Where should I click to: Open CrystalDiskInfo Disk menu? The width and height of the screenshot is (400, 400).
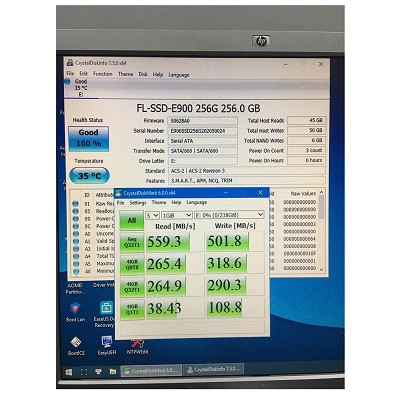tap(143, 74)
